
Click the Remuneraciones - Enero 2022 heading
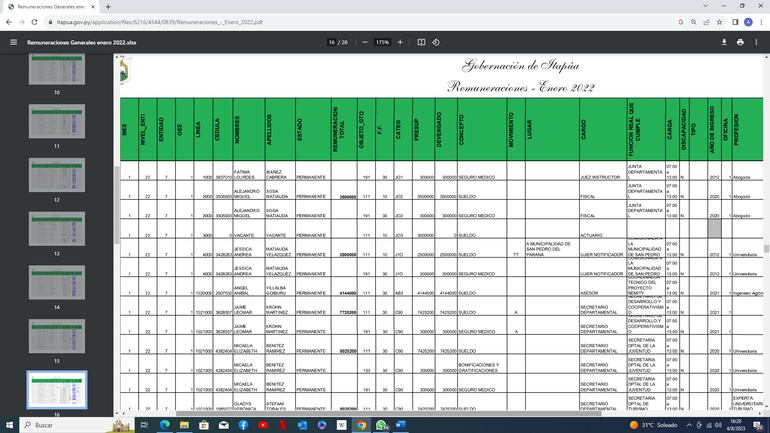click(x=521, y=88)
